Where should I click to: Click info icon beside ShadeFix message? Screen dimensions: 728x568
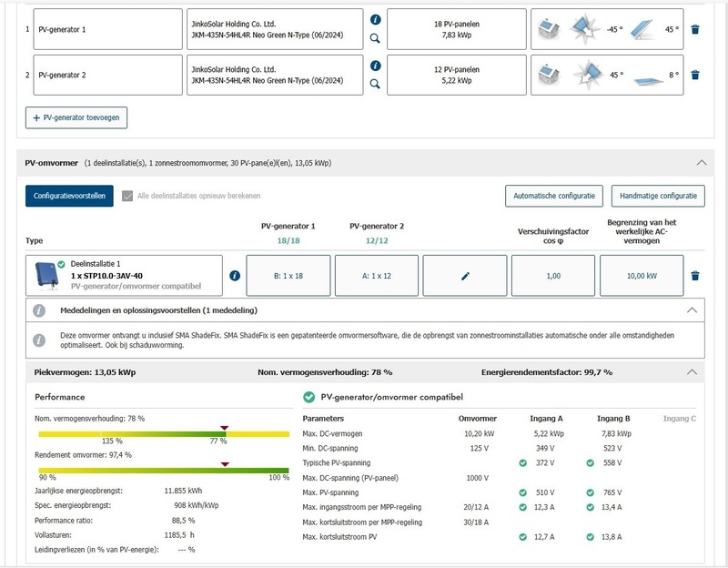coord(39,340)
